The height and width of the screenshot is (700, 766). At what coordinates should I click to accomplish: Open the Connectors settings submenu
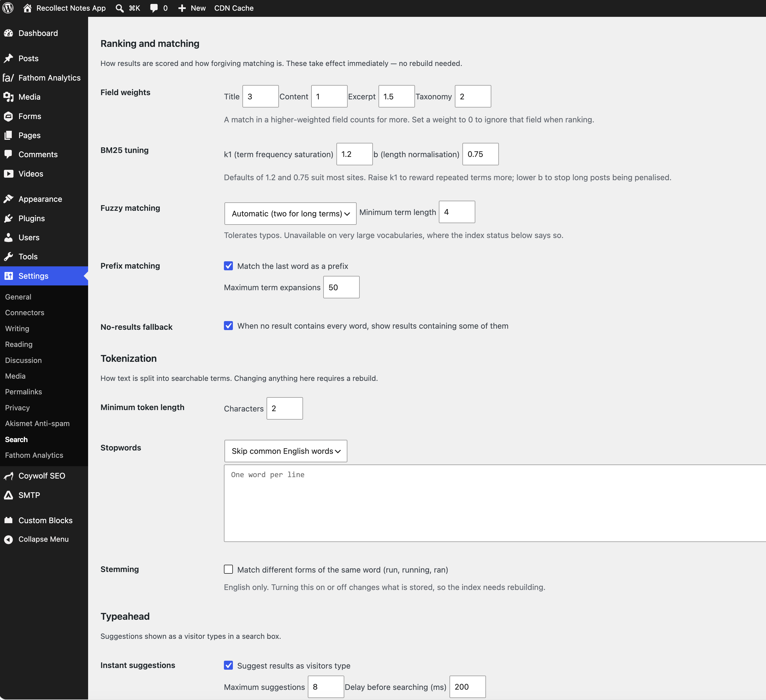25,312
